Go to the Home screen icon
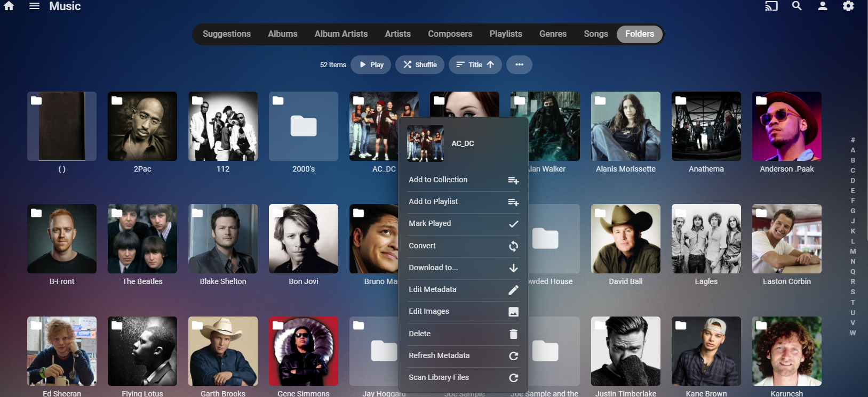 [x=9, y=6]
